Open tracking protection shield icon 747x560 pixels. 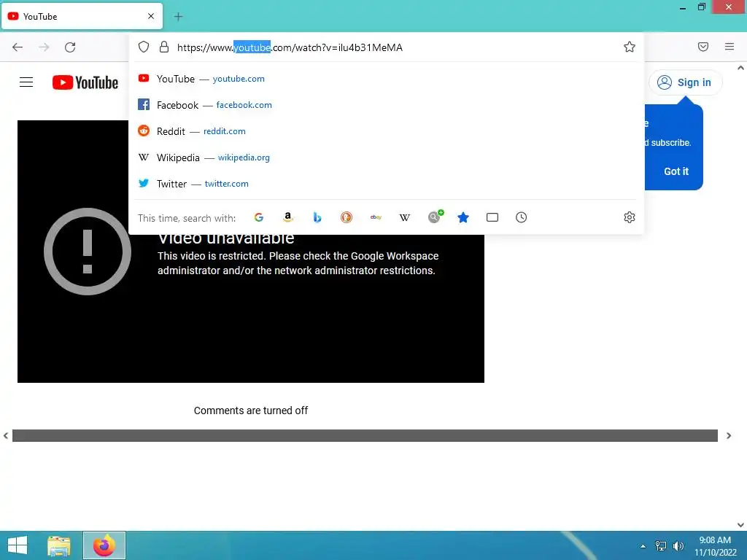click(144, 47)
